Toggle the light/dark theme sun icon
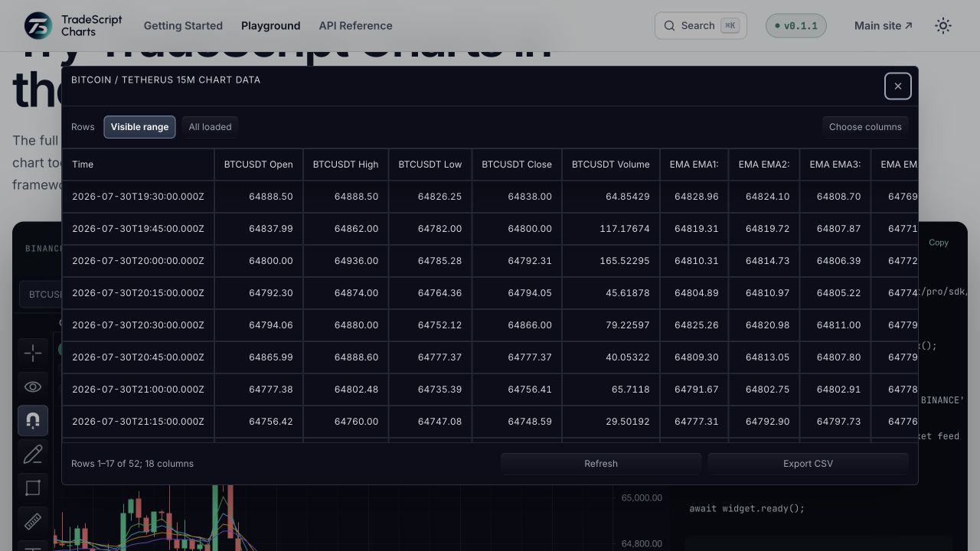 point(943,25)
